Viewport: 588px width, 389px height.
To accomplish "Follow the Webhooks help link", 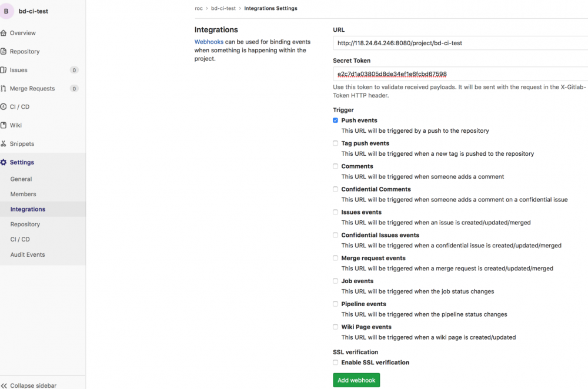I will tap(209, 42).
